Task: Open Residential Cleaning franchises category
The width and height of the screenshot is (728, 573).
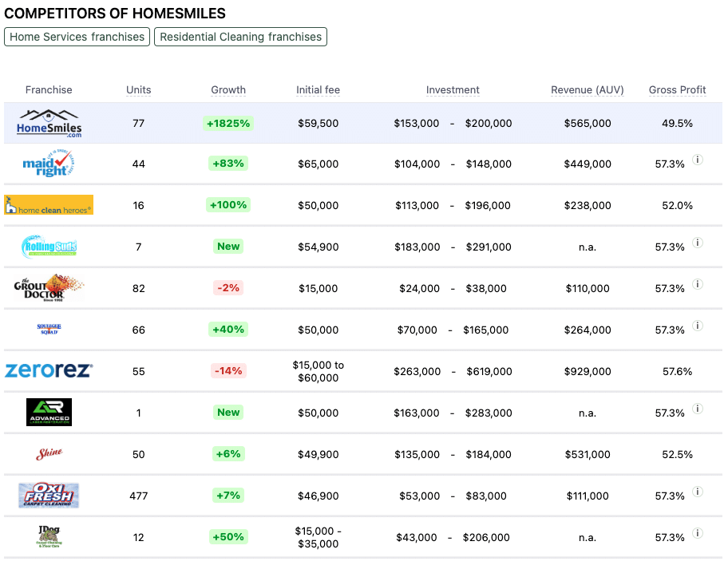Action: [x=240, y=37]
